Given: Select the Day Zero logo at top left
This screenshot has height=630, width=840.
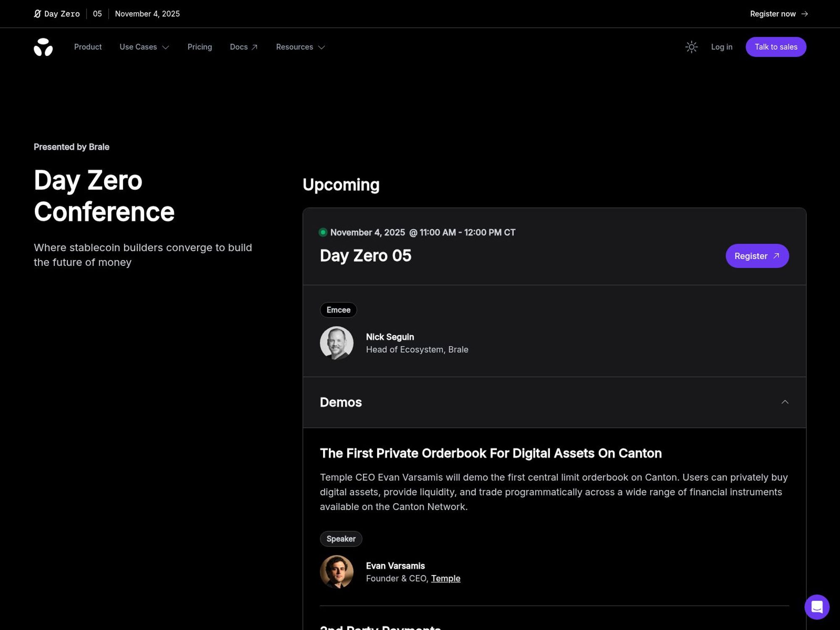Looking at the screenshot, I should (57, 13).
